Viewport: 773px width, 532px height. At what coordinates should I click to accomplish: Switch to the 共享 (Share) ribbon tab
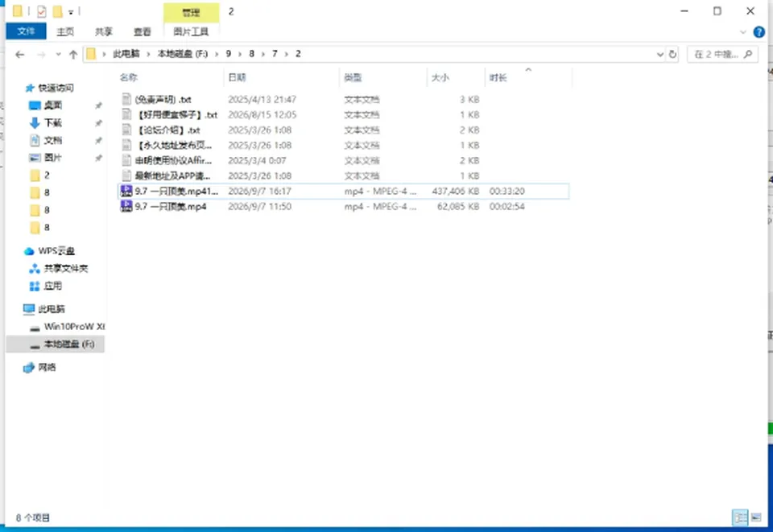tap(104, 32)
